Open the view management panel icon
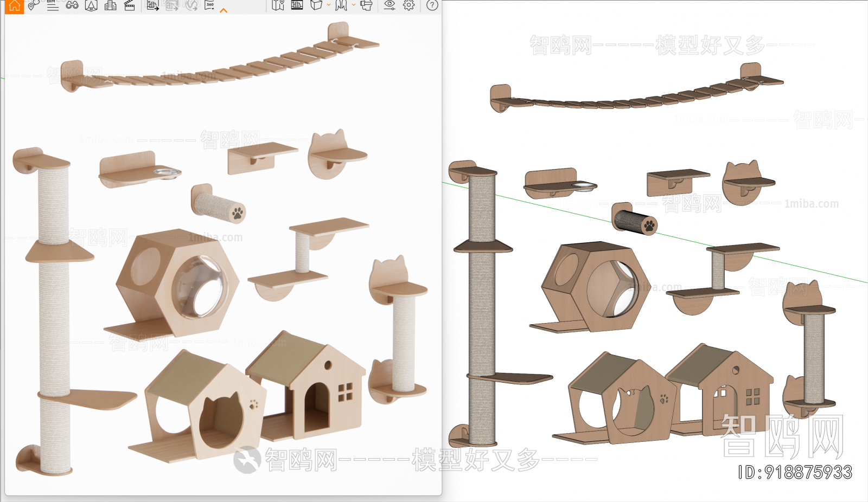 coord(297,5)
